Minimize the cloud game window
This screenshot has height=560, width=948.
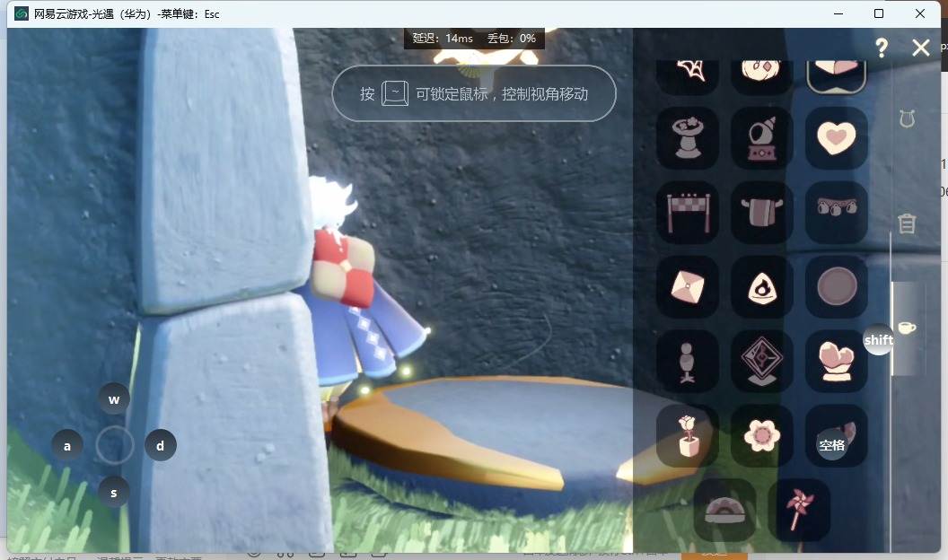tap(838, 13)
